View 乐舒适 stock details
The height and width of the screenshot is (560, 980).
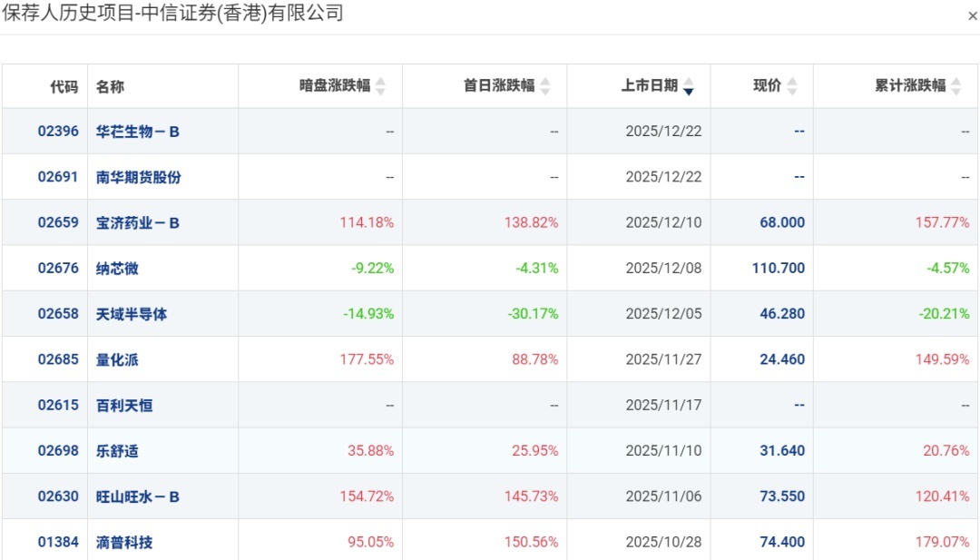pos(117,451)
